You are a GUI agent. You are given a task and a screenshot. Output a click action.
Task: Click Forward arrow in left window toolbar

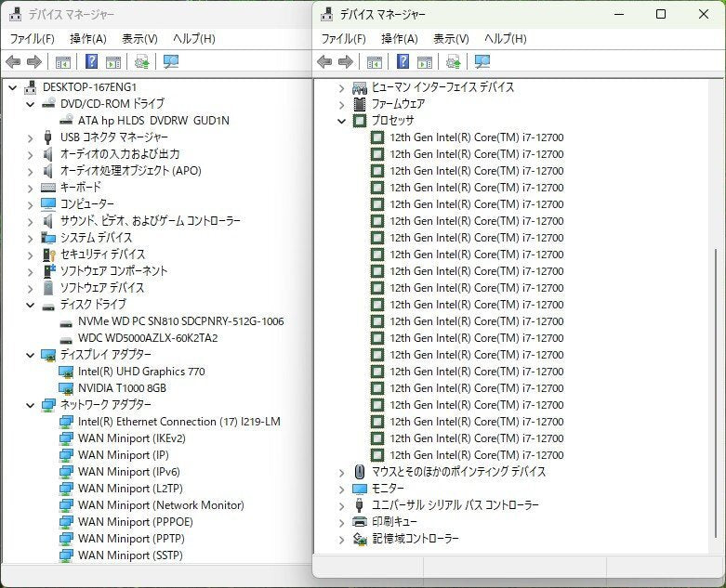pos(34,61)
